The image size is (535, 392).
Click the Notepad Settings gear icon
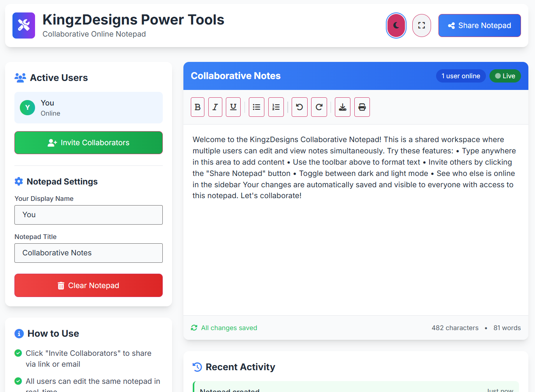coord(19,181)
